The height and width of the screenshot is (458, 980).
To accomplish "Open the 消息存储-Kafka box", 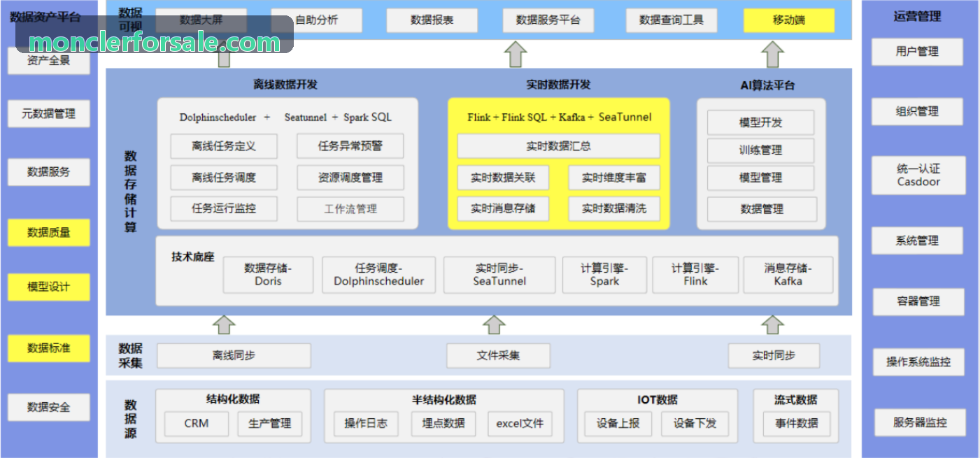I will coord(788,275).
